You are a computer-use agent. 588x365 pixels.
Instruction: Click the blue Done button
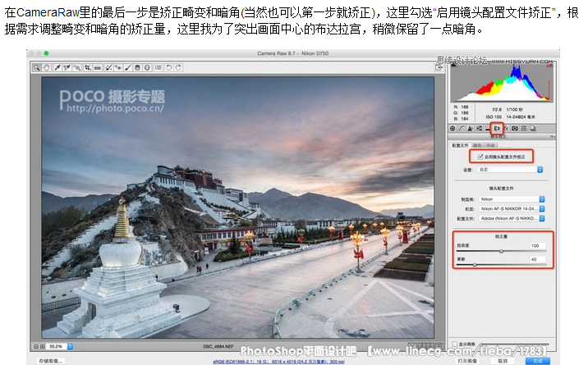pos(537,361)
